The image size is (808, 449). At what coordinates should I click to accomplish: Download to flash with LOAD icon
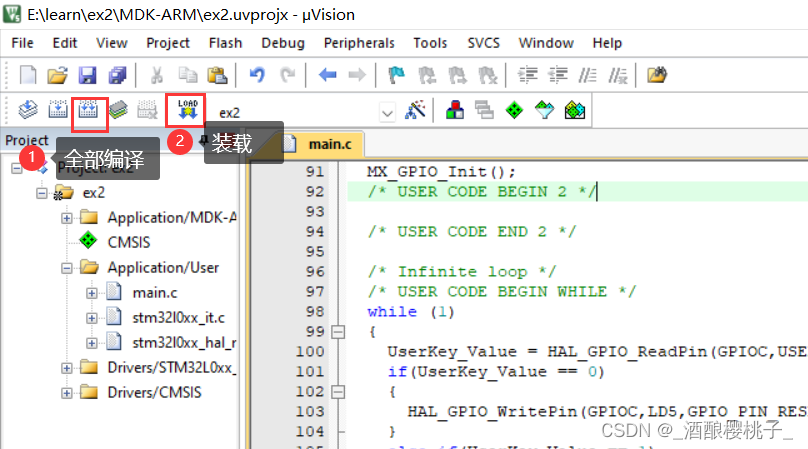click(x=188, y=110)
